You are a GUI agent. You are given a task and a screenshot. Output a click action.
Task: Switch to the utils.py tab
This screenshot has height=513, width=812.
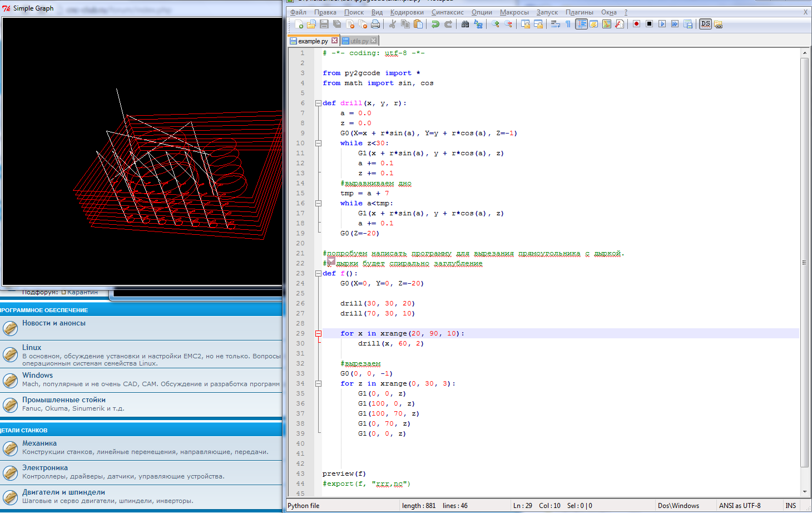tap(359, 41)
